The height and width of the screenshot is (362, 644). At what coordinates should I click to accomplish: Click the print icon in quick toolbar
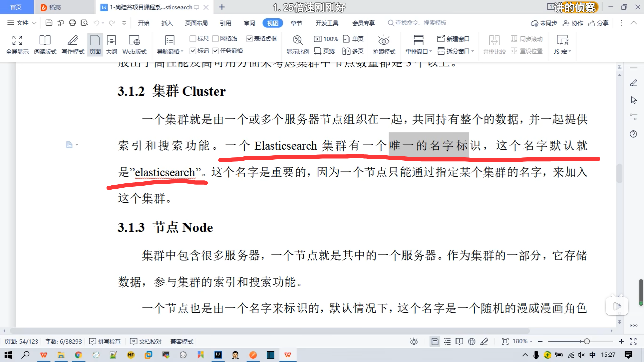tap(72, 23)
